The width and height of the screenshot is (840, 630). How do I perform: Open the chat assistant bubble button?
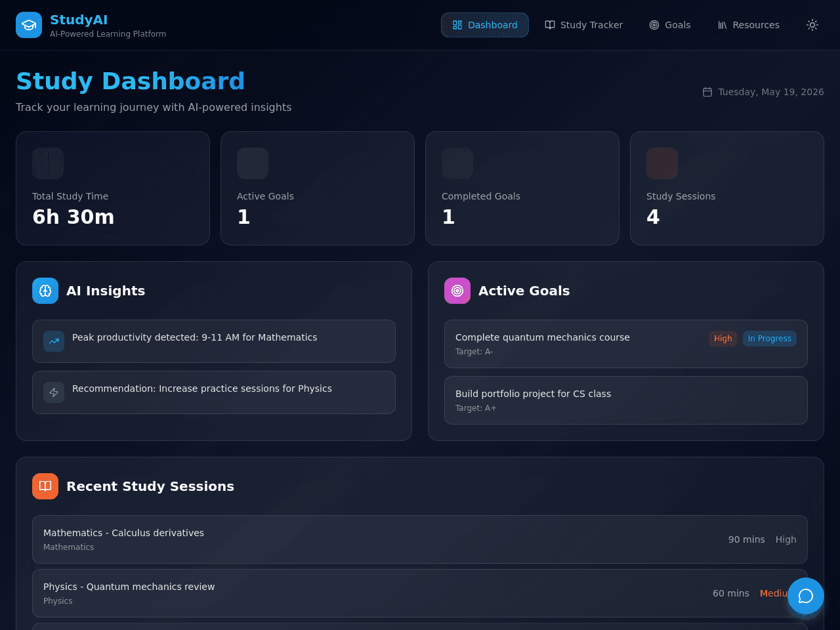coord(806,596)
